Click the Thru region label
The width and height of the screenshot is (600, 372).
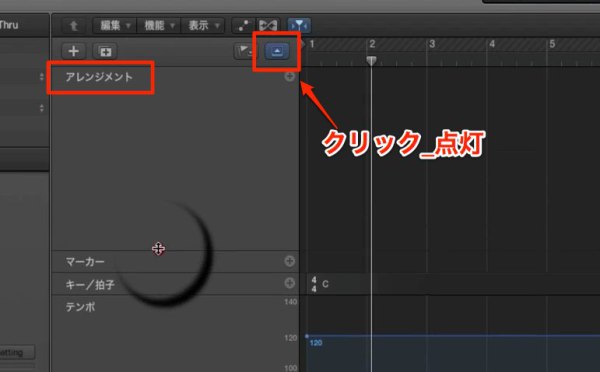click(x=9, y=25)
